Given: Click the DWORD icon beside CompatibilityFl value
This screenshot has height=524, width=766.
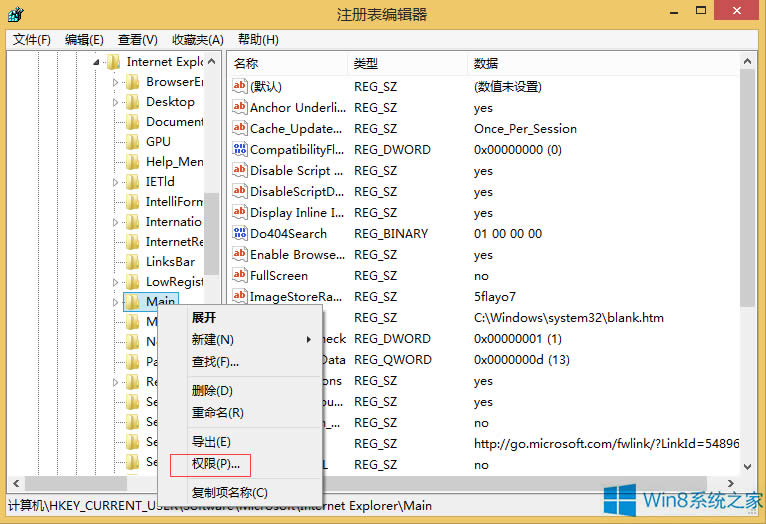Looking at the screenshot, I should pyautogui.click(x=239, y=149).
